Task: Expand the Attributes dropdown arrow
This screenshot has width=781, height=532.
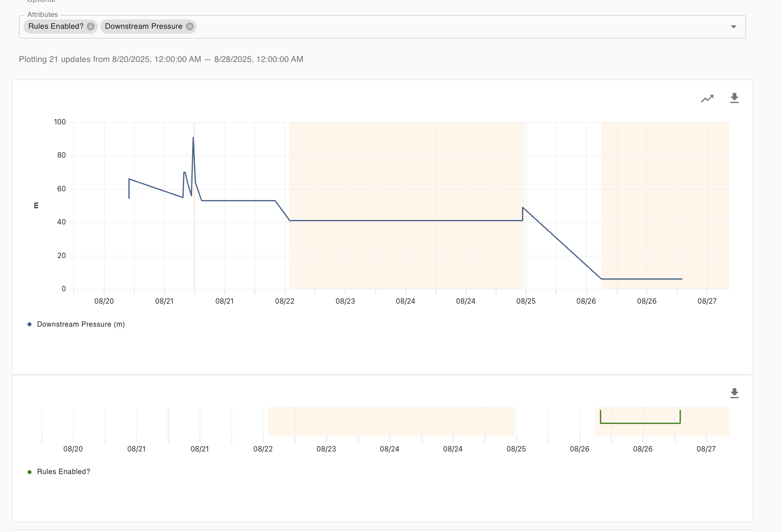Action: pos(733,27)
